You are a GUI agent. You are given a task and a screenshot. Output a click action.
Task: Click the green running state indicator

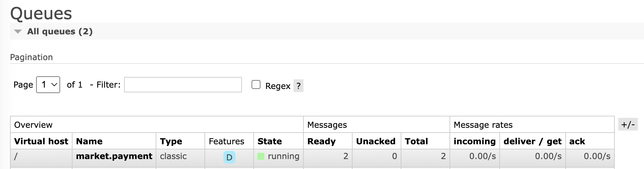[261, 156]
